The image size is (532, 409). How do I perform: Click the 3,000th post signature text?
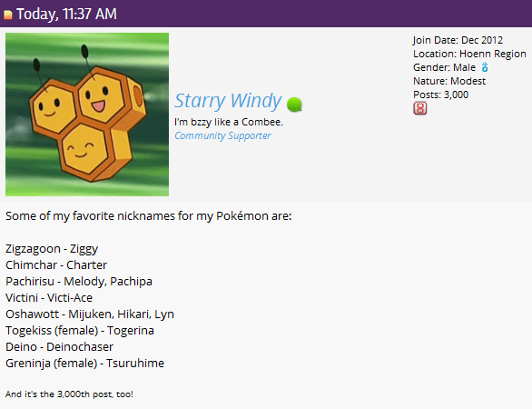(69, 394)
